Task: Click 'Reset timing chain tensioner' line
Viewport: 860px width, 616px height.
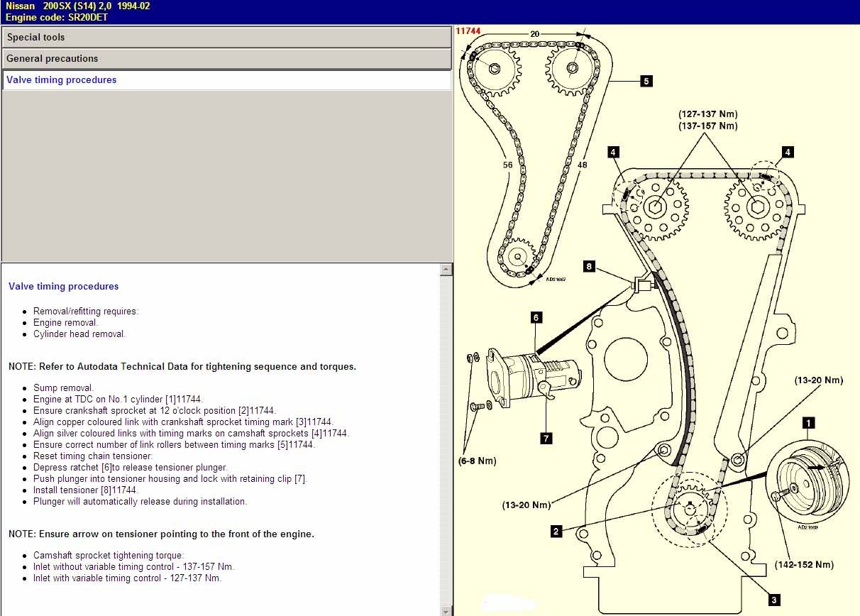Action: [x=93, y=456]
